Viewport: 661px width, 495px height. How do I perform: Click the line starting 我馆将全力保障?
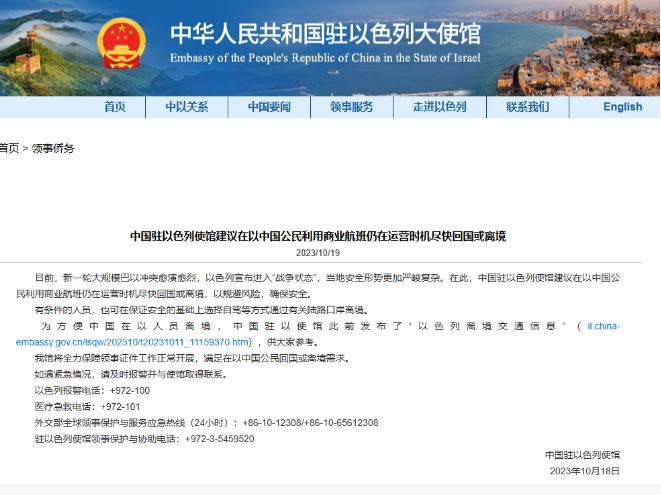click(192, 358)
